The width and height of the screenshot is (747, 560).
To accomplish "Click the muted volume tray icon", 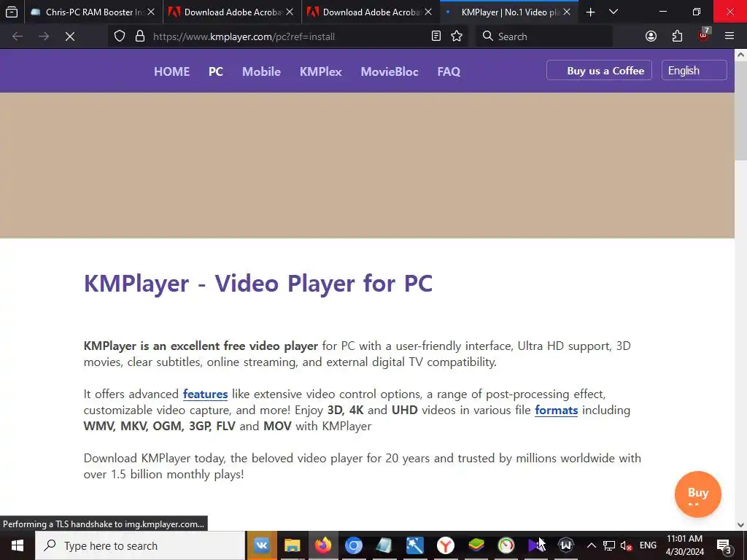I will (x=626, y=545).
